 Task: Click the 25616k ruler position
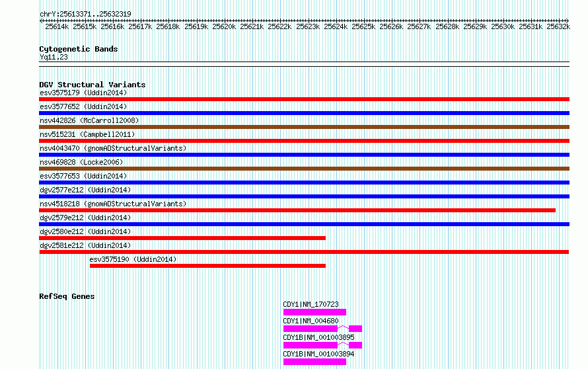112,26
